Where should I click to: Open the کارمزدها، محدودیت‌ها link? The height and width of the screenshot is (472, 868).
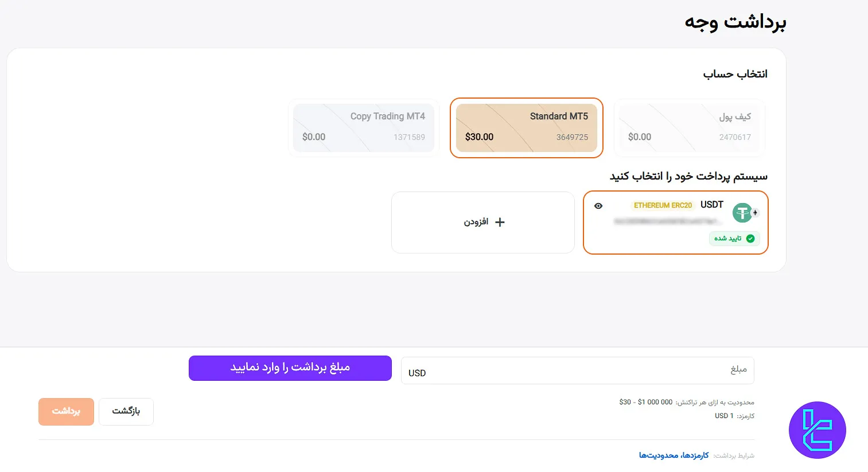pyautogui.click(x=675, y=455)
